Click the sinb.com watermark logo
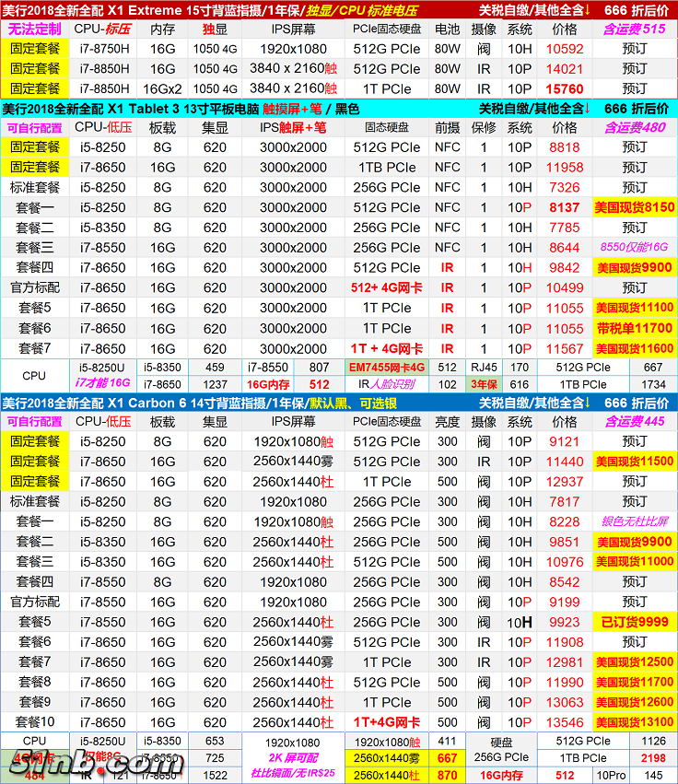 (92, 763)
